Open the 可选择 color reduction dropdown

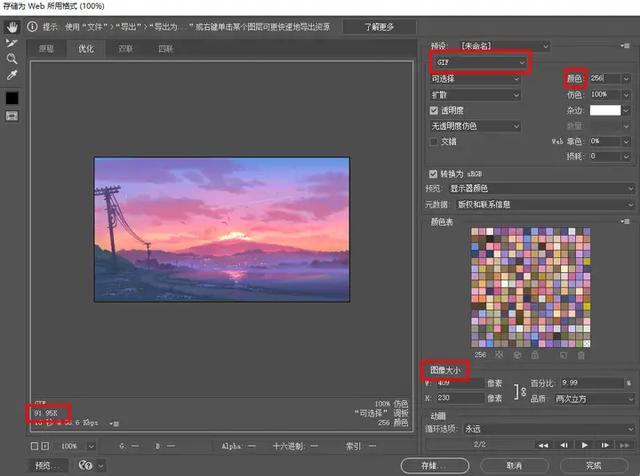tap(476, 78)
